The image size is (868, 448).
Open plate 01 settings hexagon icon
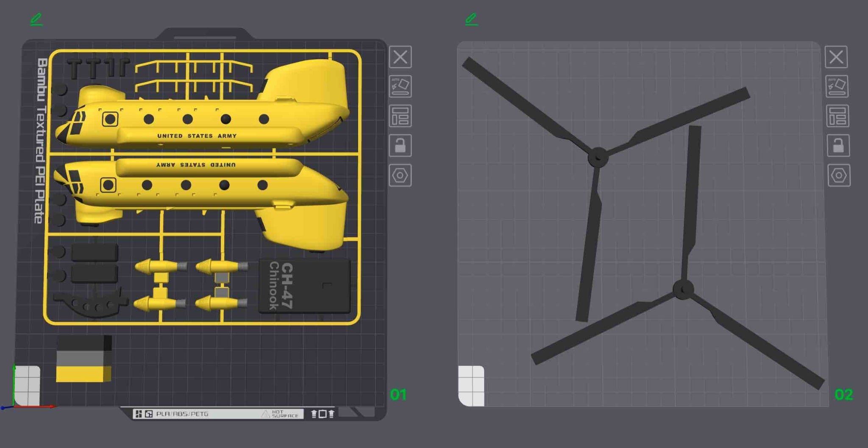click(x=400, y=175)
